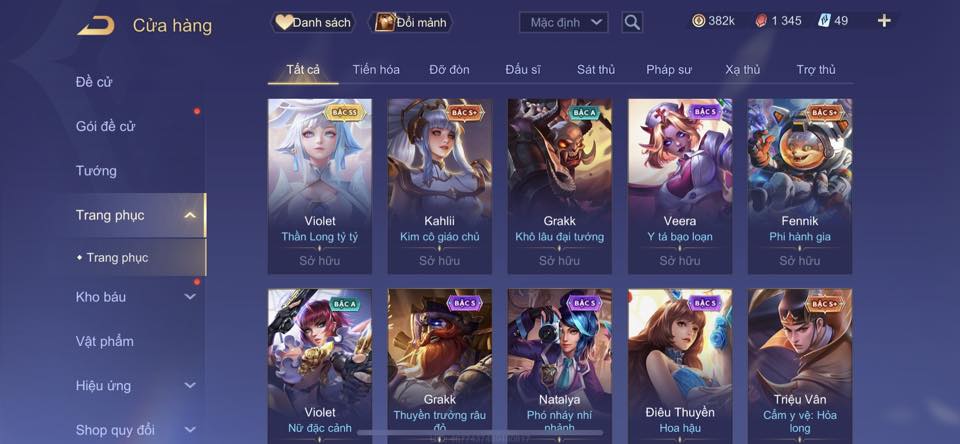The height and width of the screenshot is (444, 960).
Task: Open the search magnifier icon
Action: pyautogui.click(x=632, y=23)
